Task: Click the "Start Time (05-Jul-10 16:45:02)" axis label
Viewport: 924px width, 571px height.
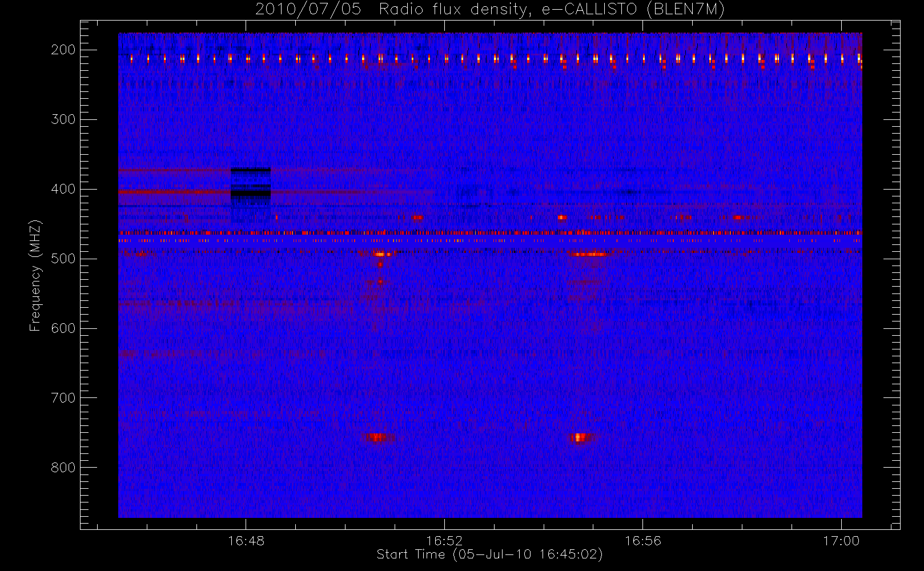Action: [490, 554]
